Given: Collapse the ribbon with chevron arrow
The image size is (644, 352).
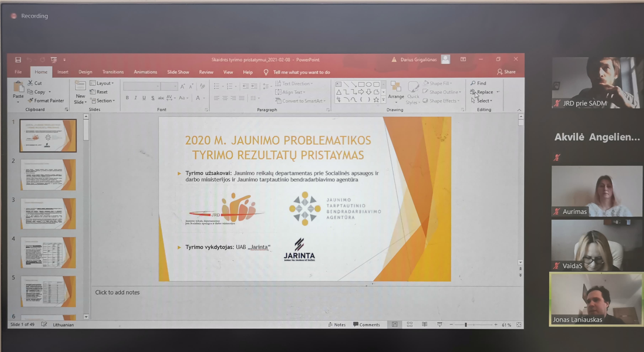Looking at the screenshot, I should [519, 110].
